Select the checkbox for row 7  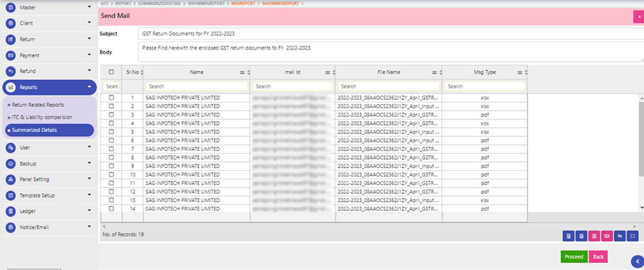[x=111, y=148]
